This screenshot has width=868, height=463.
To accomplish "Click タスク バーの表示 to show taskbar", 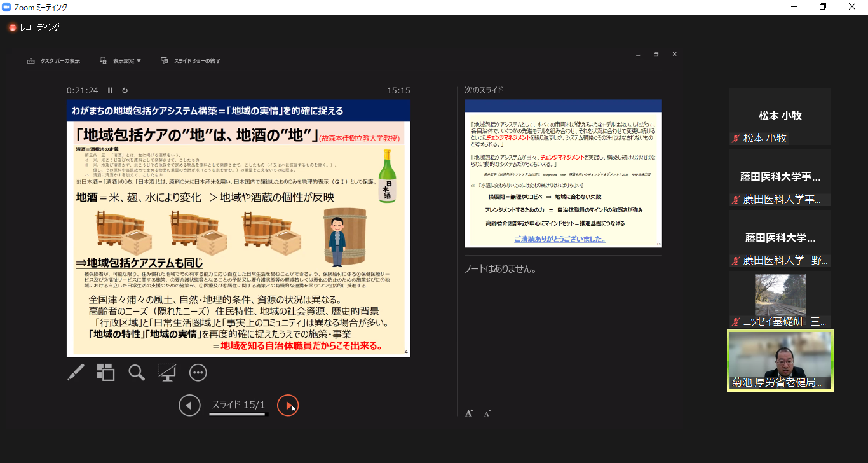I will coord(54,61).
